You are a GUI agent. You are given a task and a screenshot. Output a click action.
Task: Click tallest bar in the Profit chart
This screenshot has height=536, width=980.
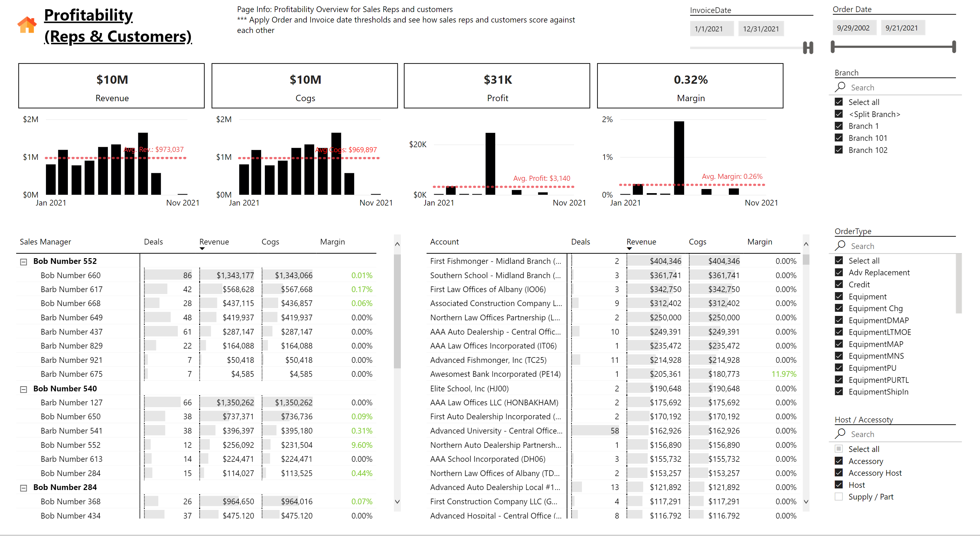(x=490, y=164)
